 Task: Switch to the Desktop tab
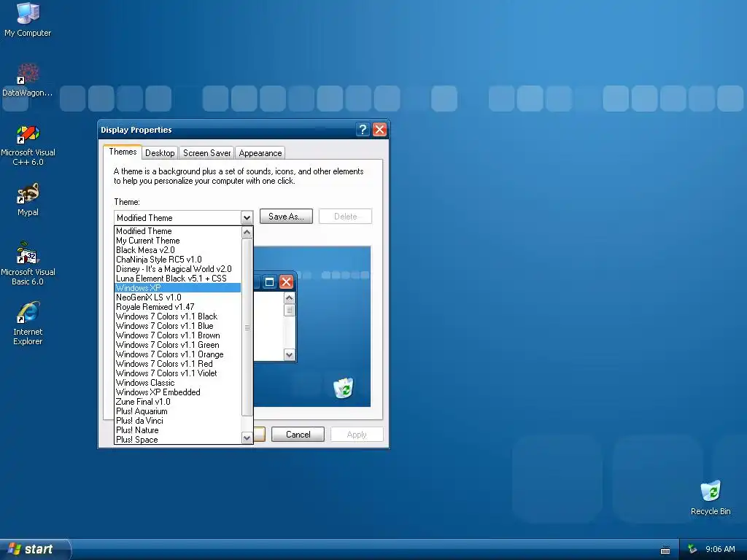click(x=160, y=153)
